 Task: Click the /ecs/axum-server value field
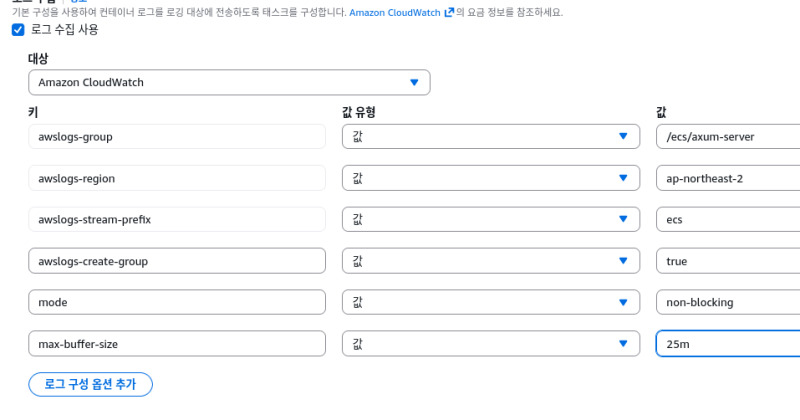[x=728, y=136]
